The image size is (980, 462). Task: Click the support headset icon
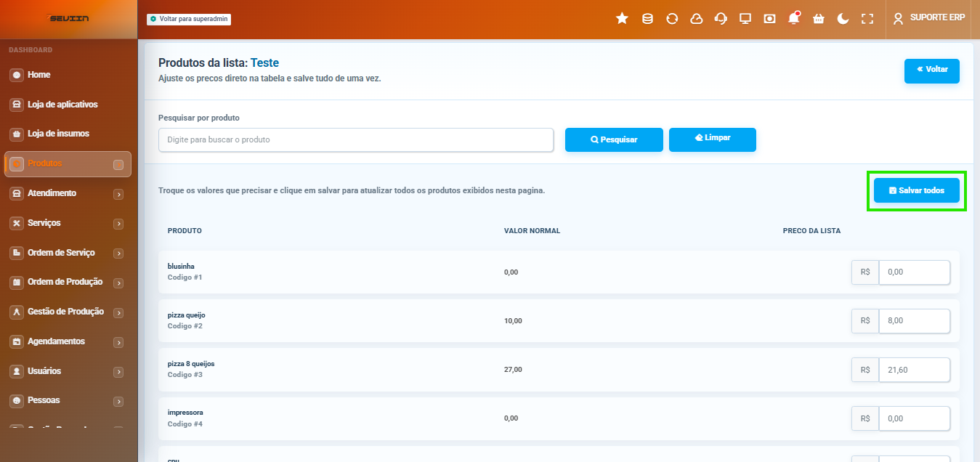pos(721,18)
